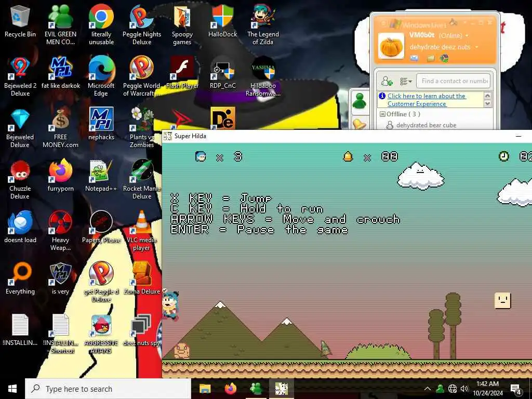
Task: Select contact dehydrated bear cube
Action: [x=426, y=125]
